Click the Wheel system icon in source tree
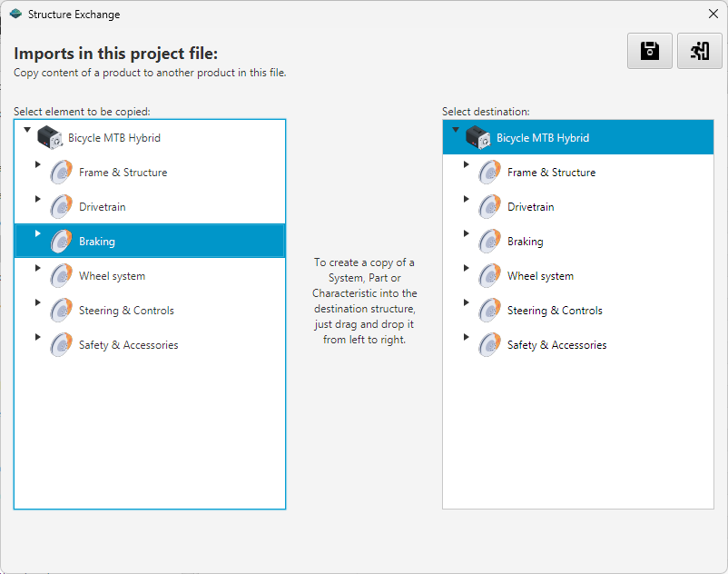 pyautogui.click(x=61, y=276)
